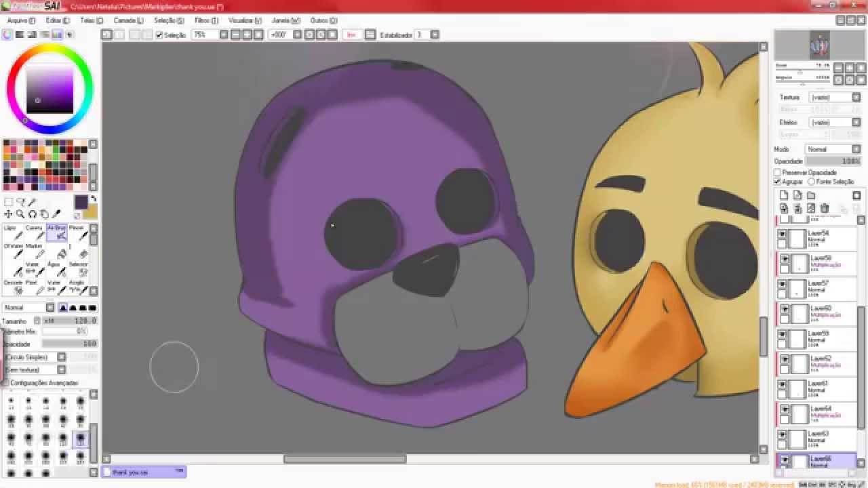
Task: Activate the eyedropper color picker tool
Action: 56,214
